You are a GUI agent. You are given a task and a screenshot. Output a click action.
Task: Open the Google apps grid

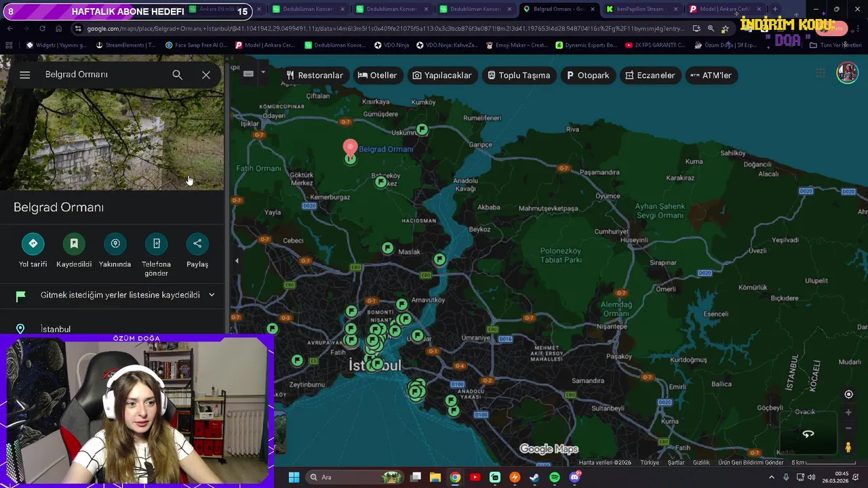821,73
